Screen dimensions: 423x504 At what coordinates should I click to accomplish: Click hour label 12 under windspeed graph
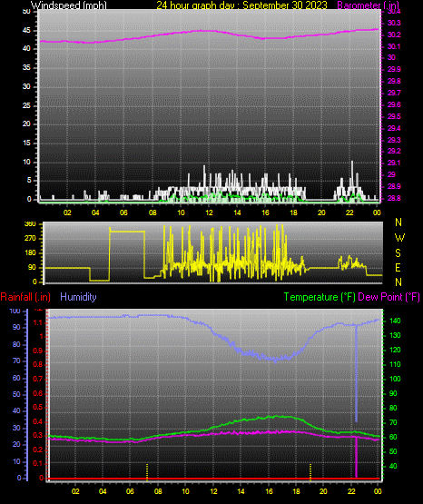tap(209, 212)
